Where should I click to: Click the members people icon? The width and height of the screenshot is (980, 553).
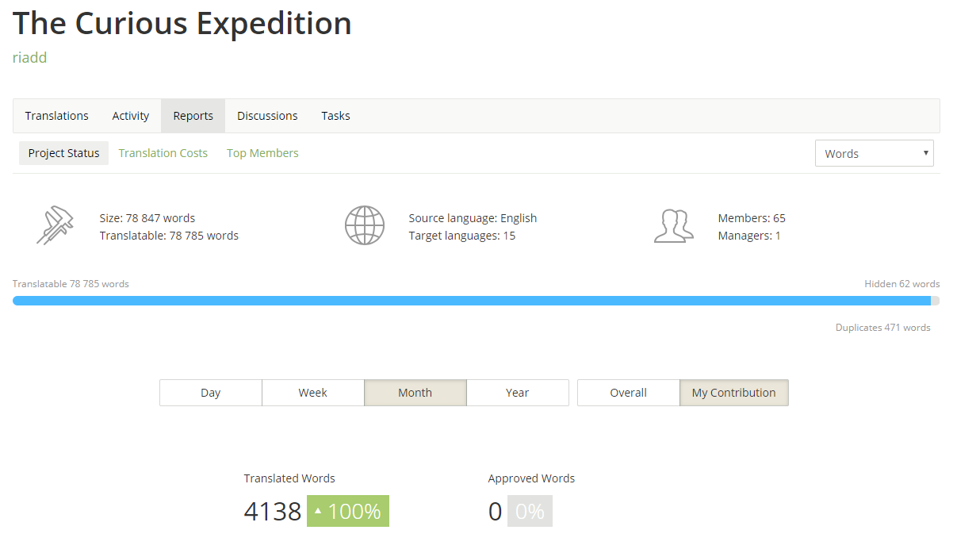pyautogui.click(x=674, y=226)
